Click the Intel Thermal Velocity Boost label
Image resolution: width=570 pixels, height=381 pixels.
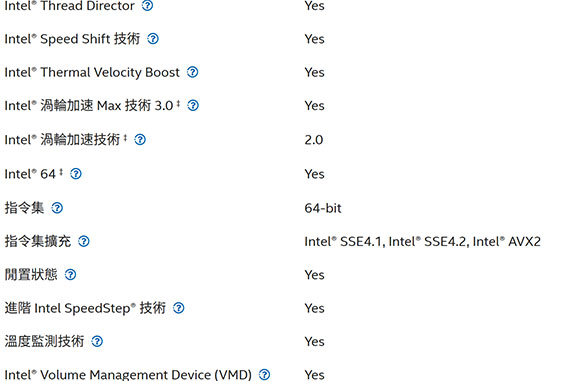[x=92, y=72]
